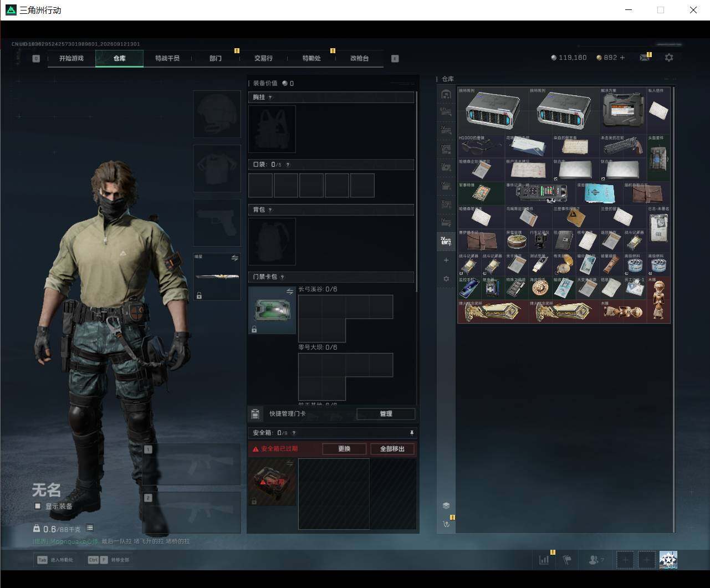Select the H1000的墨镜 sunglasses item

pos(481,146)
